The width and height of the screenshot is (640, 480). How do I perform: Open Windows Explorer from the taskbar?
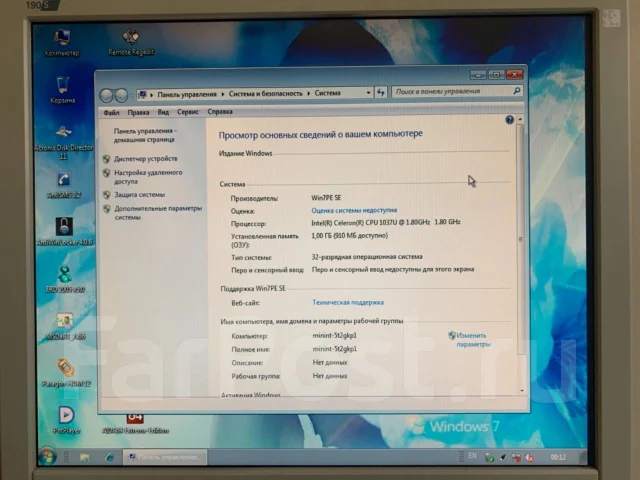(x=84, y=457)
